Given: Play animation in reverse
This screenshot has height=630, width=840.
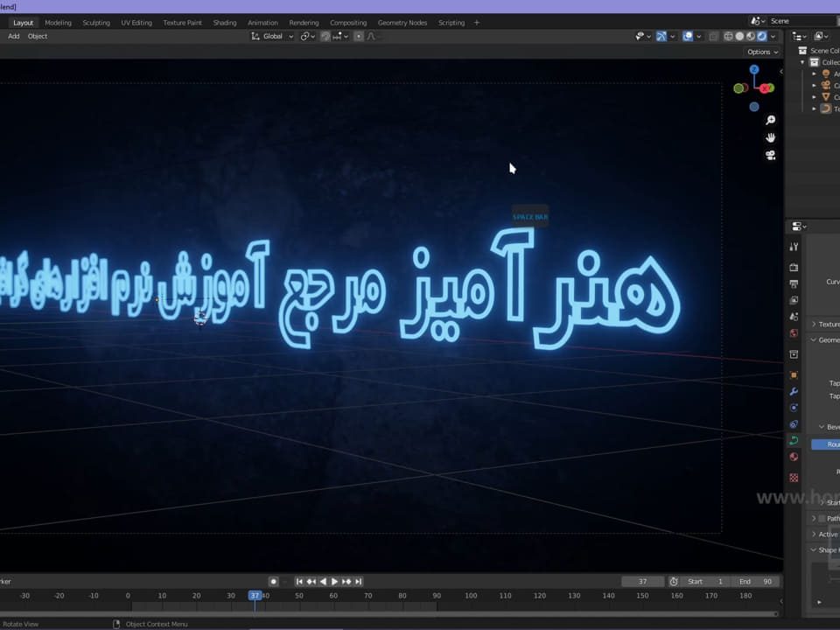Looking at the screenshot, I should click(323, 581).
